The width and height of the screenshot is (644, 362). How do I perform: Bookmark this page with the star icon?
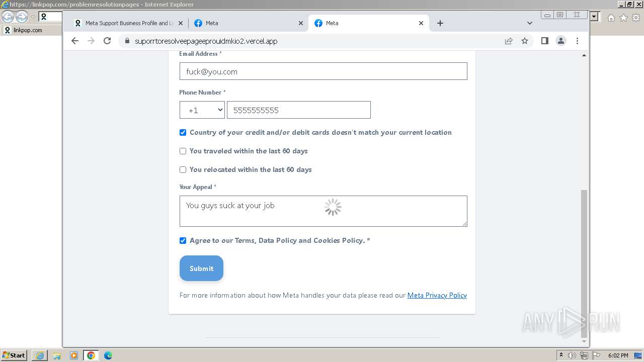525,41
